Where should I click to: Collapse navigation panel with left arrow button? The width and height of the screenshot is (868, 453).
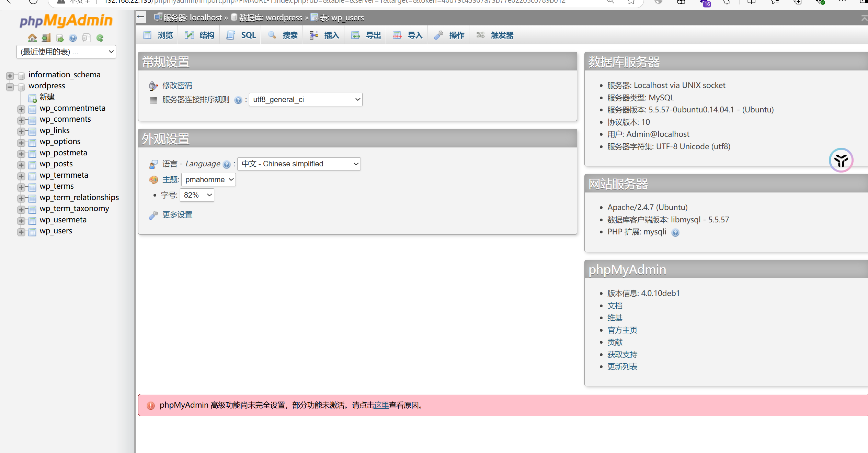coord(140,16)
